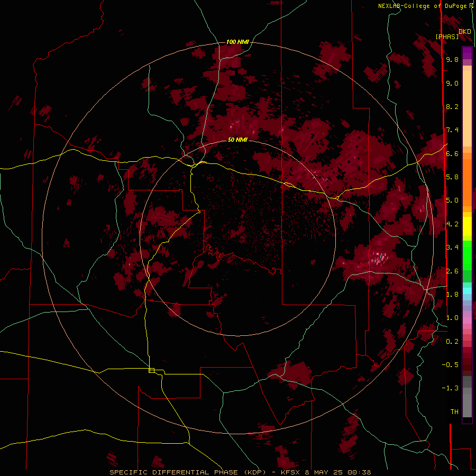Image resolution: width=476 pixels, height=476 pixels.
Task: Click the 7.4 value on the color scale
Action: 452,130
